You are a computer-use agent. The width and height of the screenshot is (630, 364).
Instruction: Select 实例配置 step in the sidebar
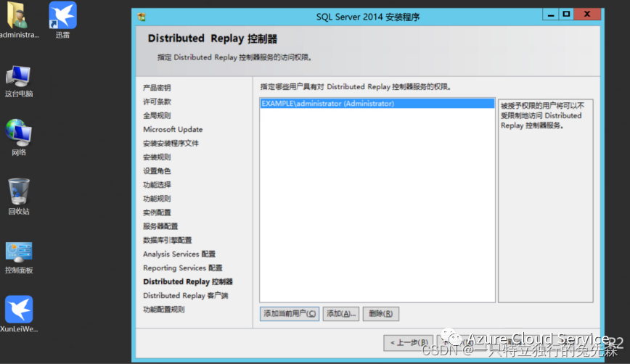coord(157,212)
